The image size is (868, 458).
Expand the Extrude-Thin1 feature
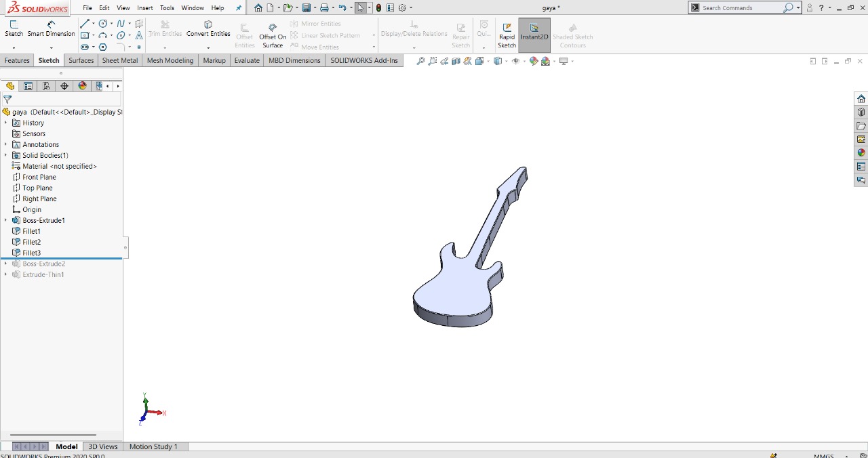5,274
